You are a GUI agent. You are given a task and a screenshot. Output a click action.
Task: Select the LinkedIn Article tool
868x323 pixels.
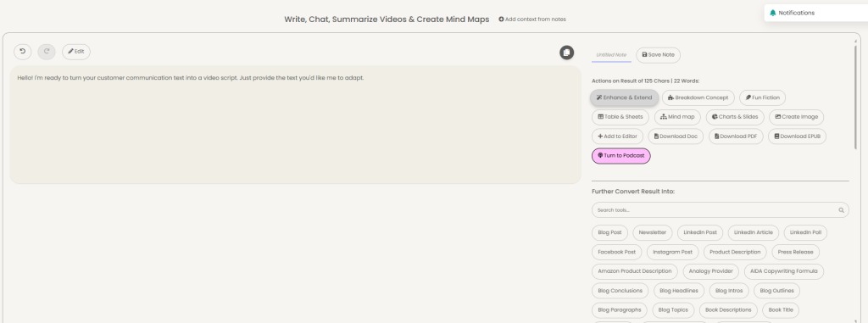tap(753, 232)
